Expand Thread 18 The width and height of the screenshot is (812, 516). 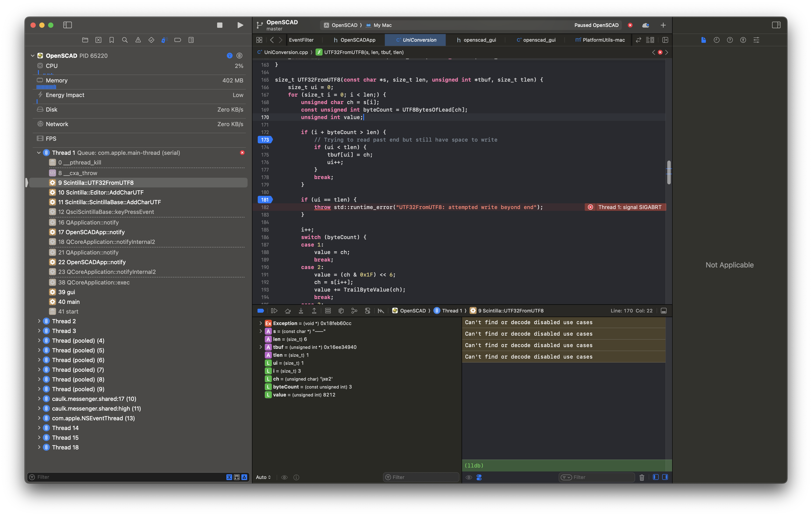(x=39, y=447)
